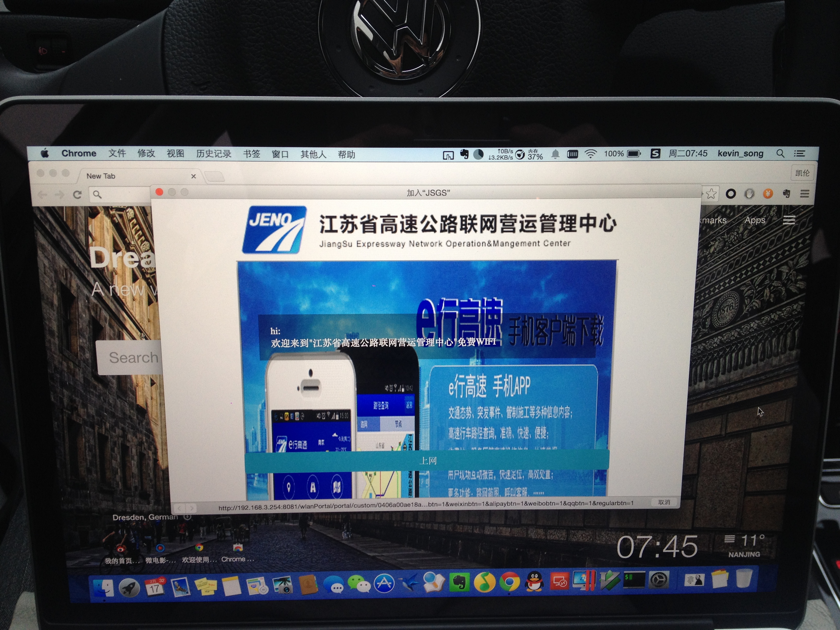Open the Apple menu
This screenshot has width=840, height=630.
pyautogui.click(x=45, y=153)
